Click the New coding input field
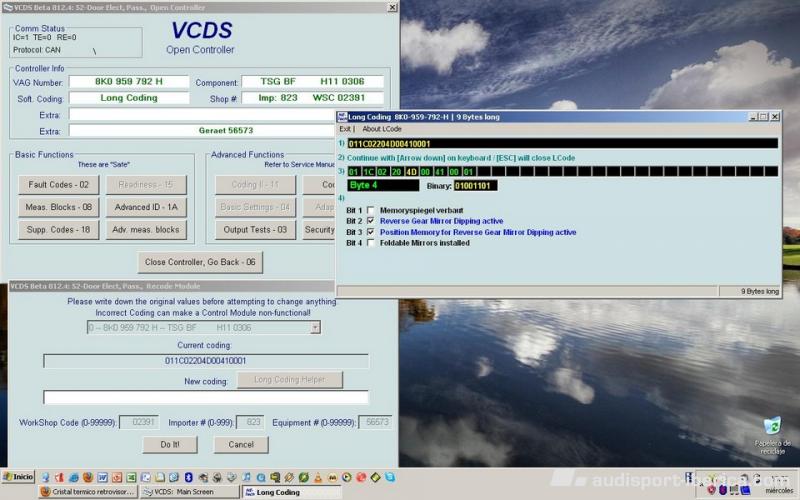The width and height of the screenshot is (800, 500). pos(206,397)
